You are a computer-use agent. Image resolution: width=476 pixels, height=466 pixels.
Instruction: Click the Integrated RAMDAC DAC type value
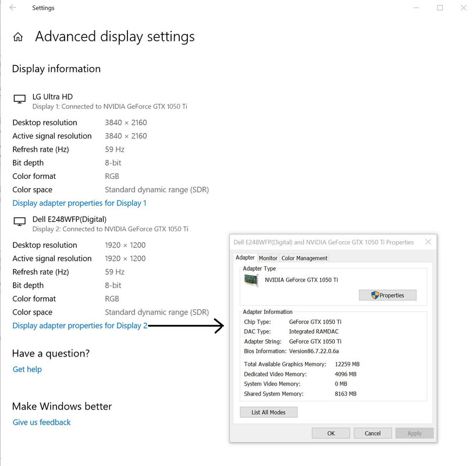(x=314, y=331)
